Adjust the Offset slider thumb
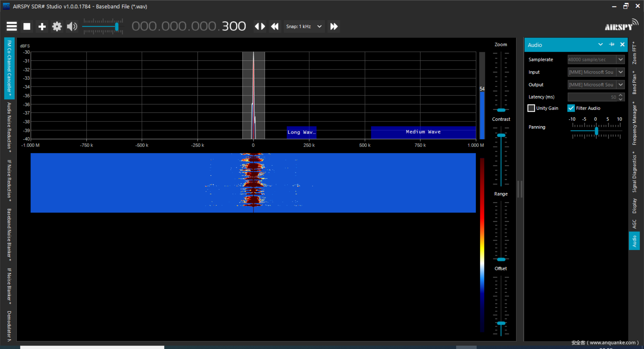This screenshot has height=349, width=644. tap(501, 323)
